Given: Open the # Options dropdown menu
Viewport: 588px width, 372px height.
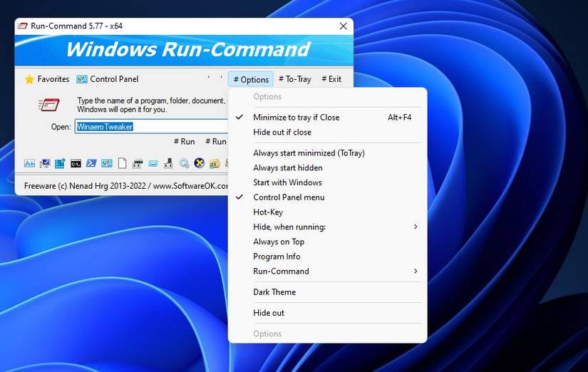Looking at the screenshot, I should click(251, 80).
